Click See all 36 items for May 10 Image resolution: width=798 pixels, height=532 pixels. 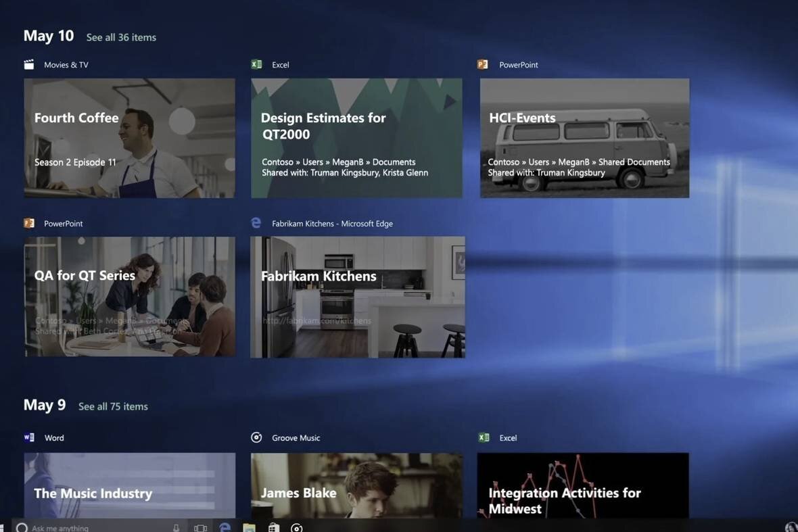(x=121, y=37)
